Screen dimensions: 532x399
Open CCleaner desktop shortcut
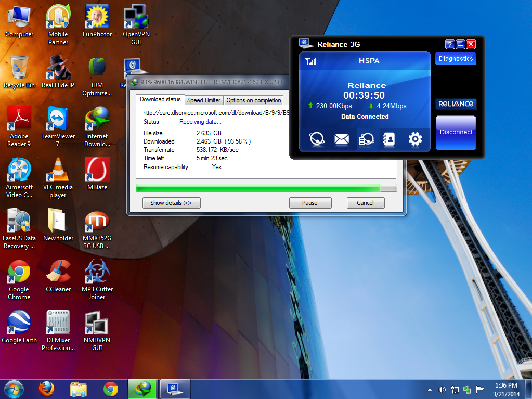pyautogui.click(x=58, y=276)
